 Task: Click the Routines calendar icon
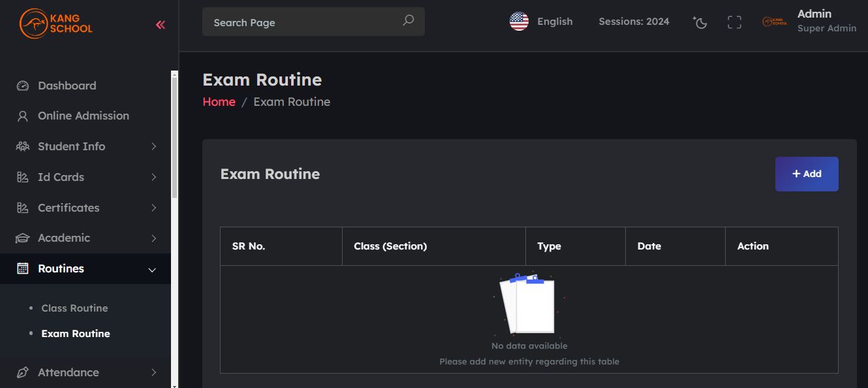23,268
